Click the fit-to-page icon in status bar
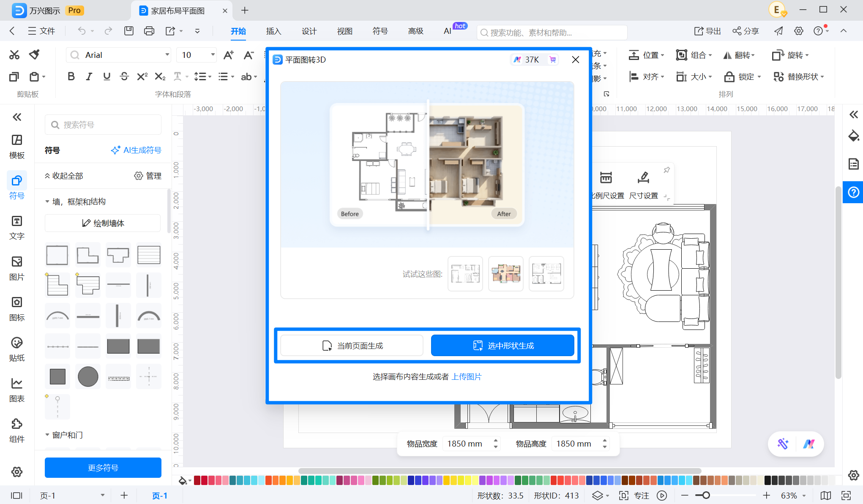The height and width of the screenshot is (504, 863). click(846, 496)
